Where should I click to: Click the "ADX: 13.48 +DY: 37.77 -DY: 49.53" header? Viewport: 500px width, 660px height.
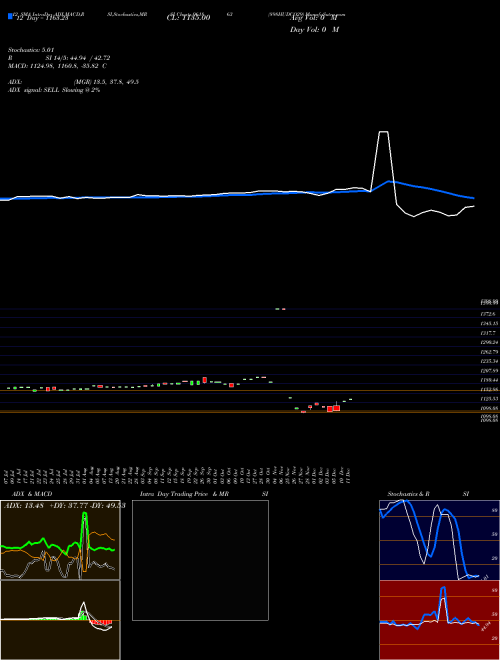click(64, 506)
